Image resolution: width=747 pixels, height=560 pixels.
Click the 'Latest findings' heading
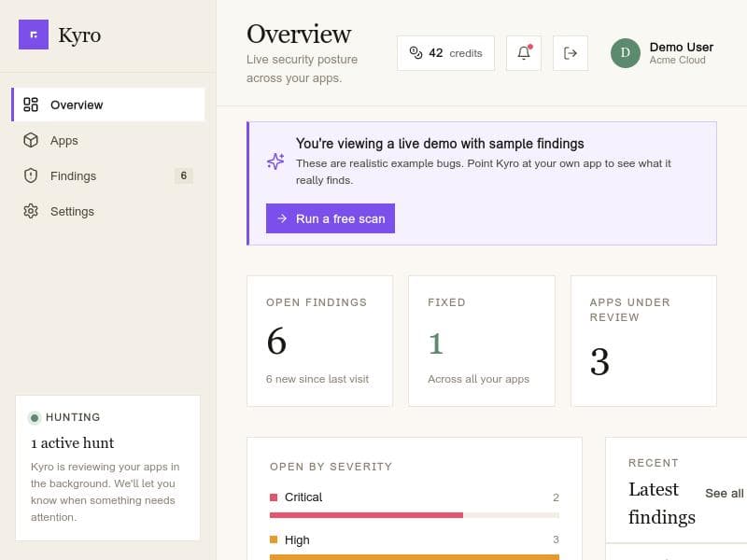[x=662, y=503]
